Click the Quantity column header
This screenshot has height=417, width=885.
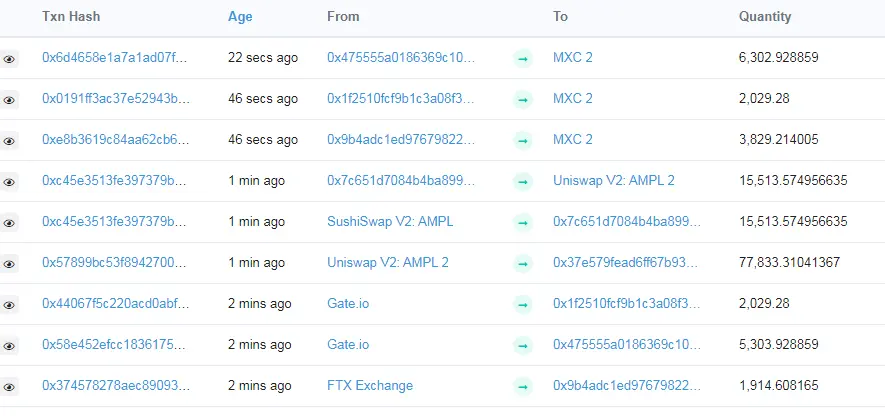765,17
